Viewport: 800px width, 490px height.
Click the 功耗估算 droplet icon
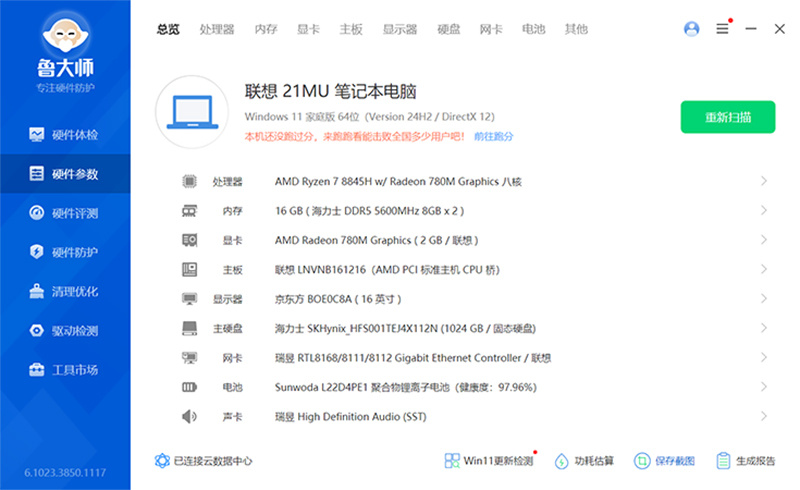(561, 461)
